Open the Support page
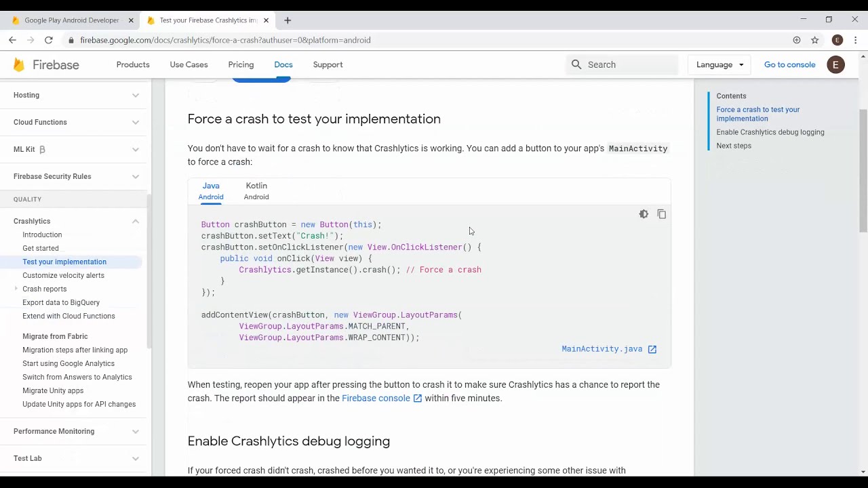The image size is (868, 488). point(328,64)
